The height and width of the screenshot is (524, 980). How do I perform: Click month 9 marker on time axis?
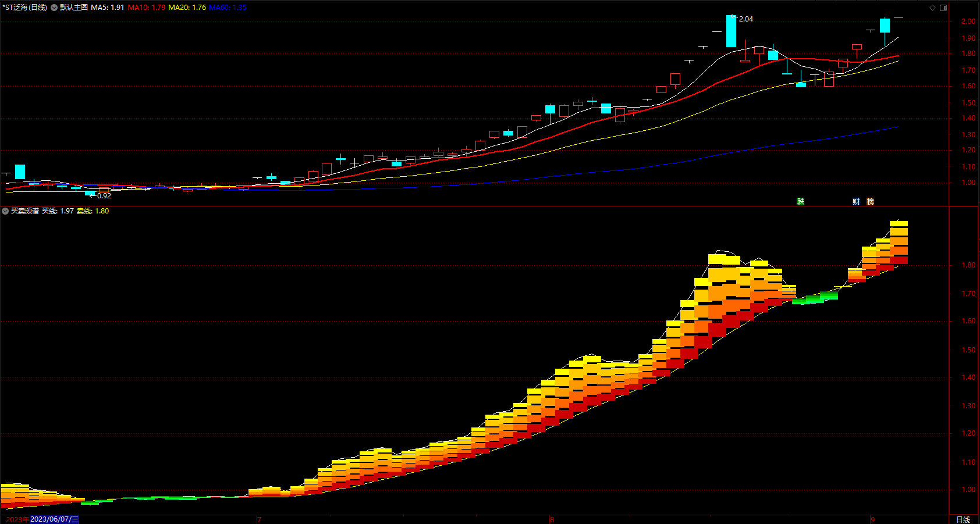[x=873, y=519]
